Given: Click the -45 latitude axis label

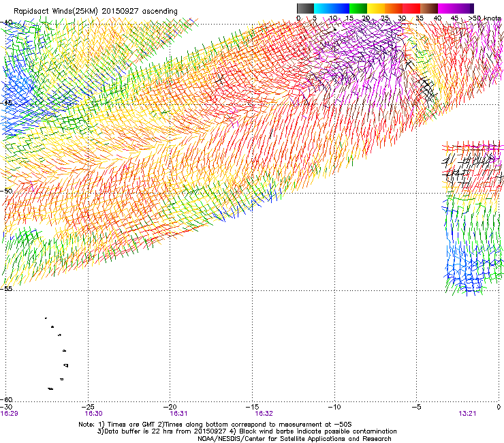Looking at the screenshot, I should (x=6, y=103).
